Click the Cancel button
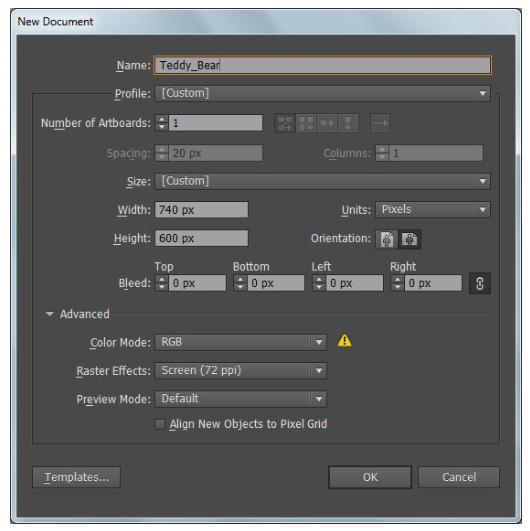 (459, 477)
